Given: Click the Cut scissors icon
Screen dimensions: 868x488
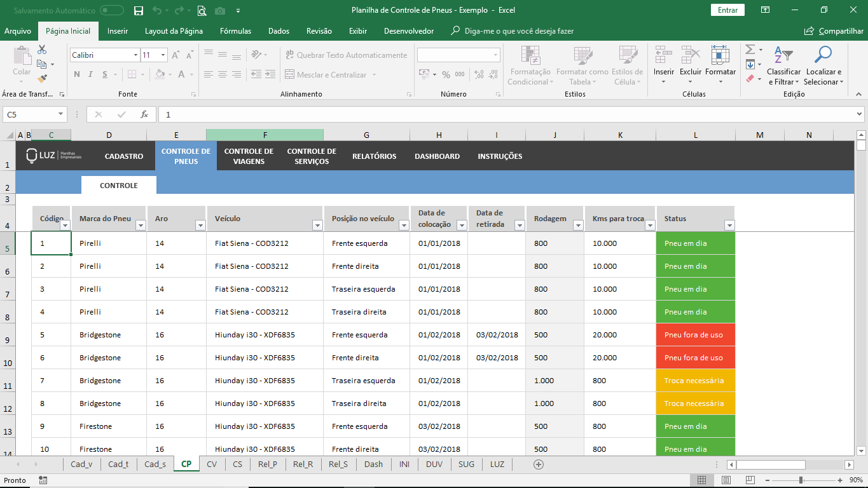Looking at the screenshot, I should pos(42,50).
